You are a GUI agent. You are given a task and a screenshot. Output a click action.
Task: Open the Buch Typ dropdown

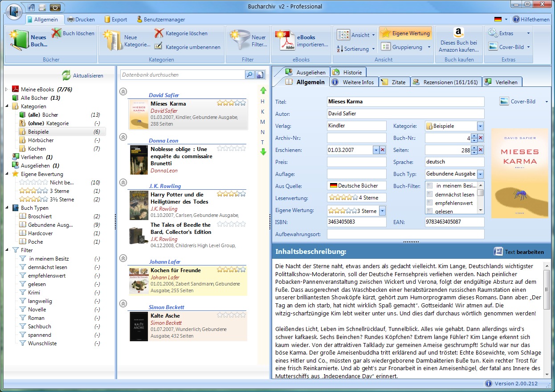tap(480, 174)
